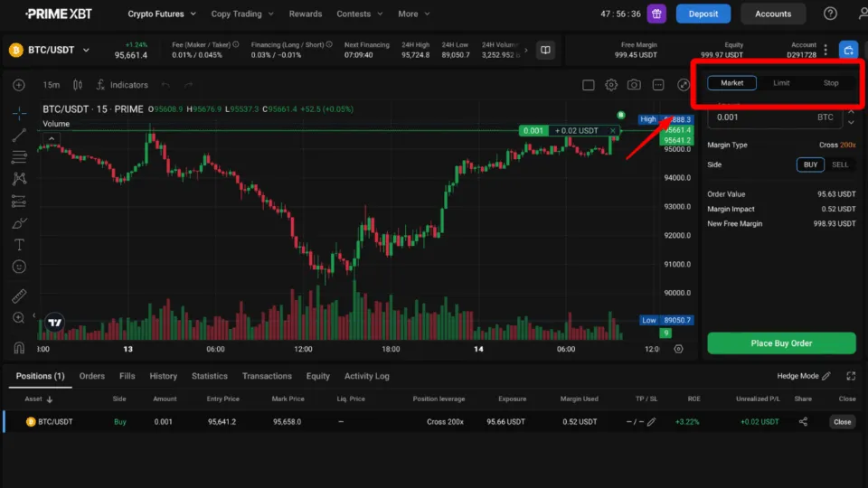Viewport: 868px width, 488px height.
Task: Click the purple gift rewards icon
Action: (x=657, y=14)
